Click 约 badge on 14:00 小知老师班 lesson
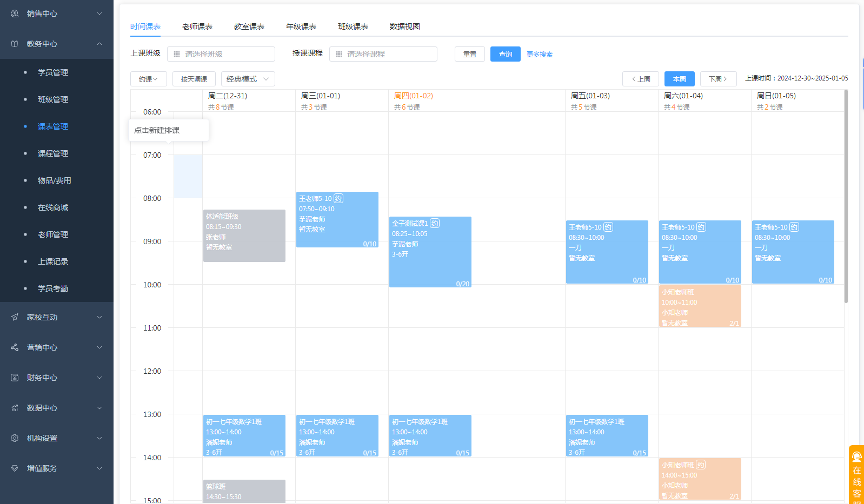 (x=701, y=465)
